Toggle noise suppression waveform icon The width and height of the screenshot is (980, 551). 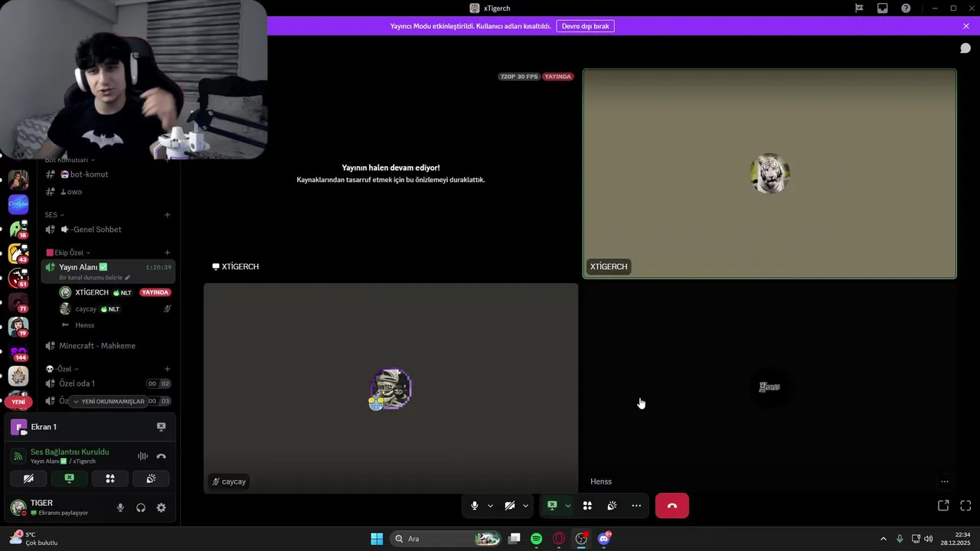[x=142, y=457]
